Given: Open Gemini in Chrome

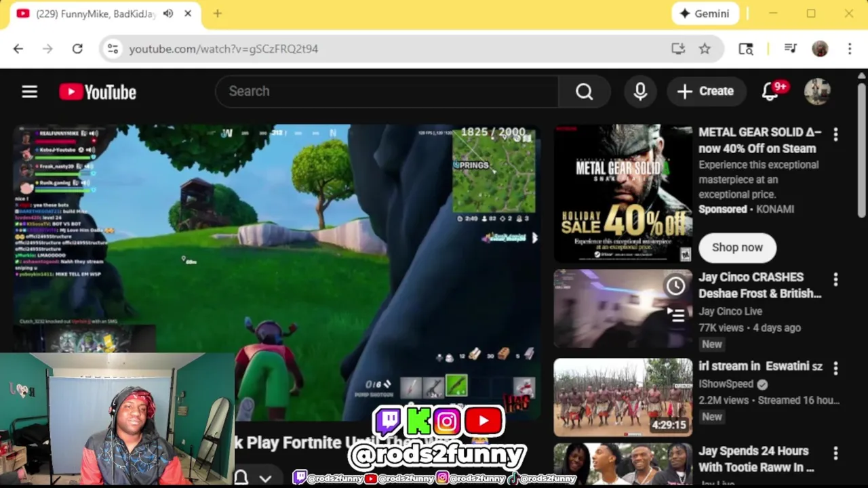Looking at the screenshot, I should (705, 14).
